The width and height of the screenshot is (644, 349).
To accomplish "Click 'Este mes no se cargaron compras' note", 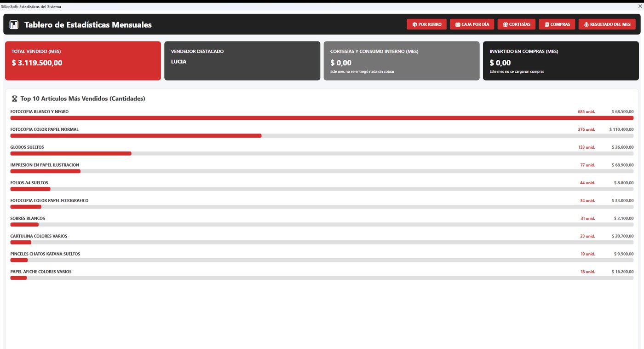I will (x=517, y=72).
